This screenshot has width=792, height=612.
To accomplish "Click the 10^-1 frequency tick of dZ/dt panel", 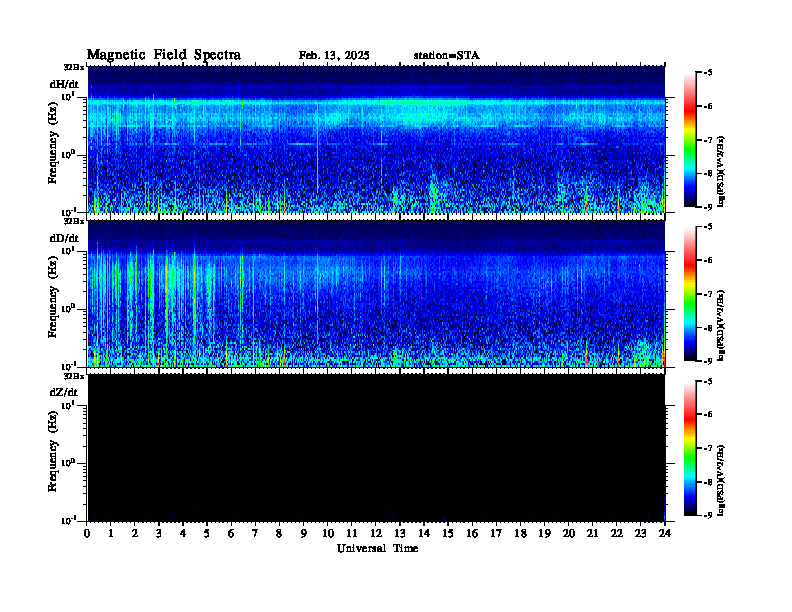I will tap(68, 520).
